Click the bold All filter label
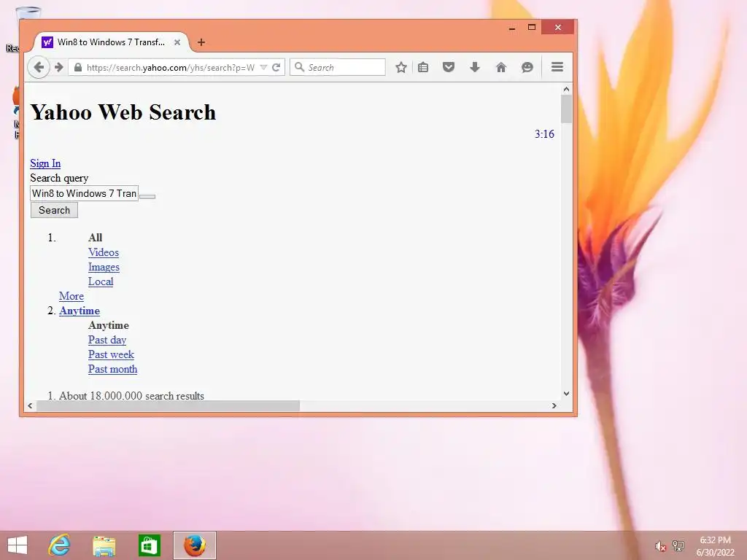The image size is (747, 560). [96, 238]
